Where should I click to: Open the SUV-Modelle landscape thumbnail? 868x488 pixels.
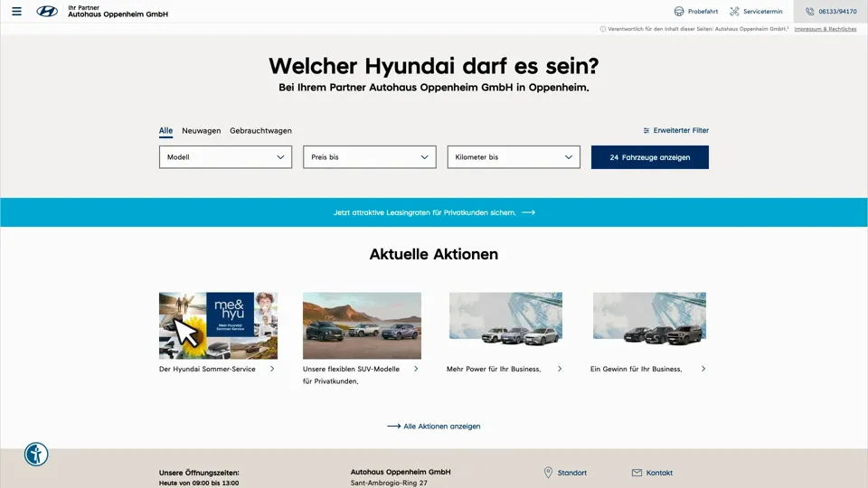[362, 326]
